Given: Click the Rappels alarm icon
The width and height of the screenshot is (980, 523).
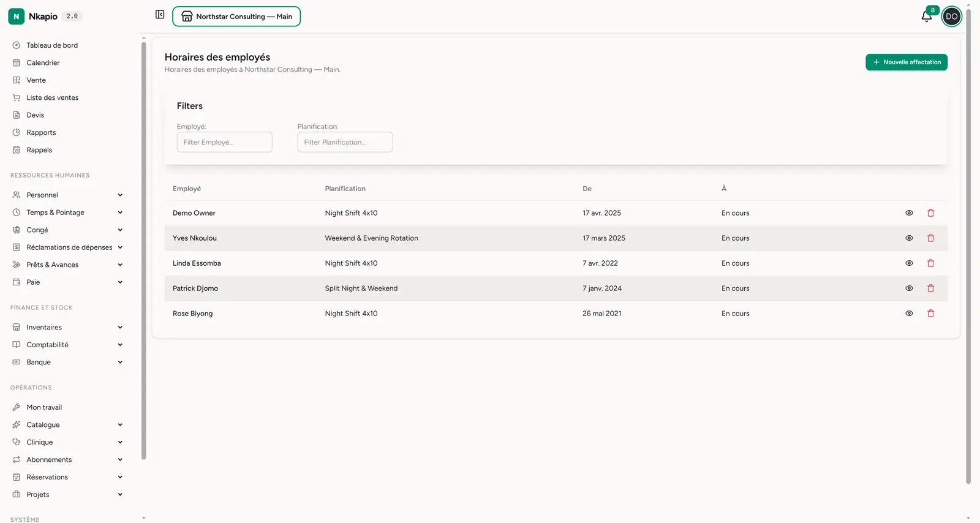Looking at the screenshot, I should click(17, 150).
